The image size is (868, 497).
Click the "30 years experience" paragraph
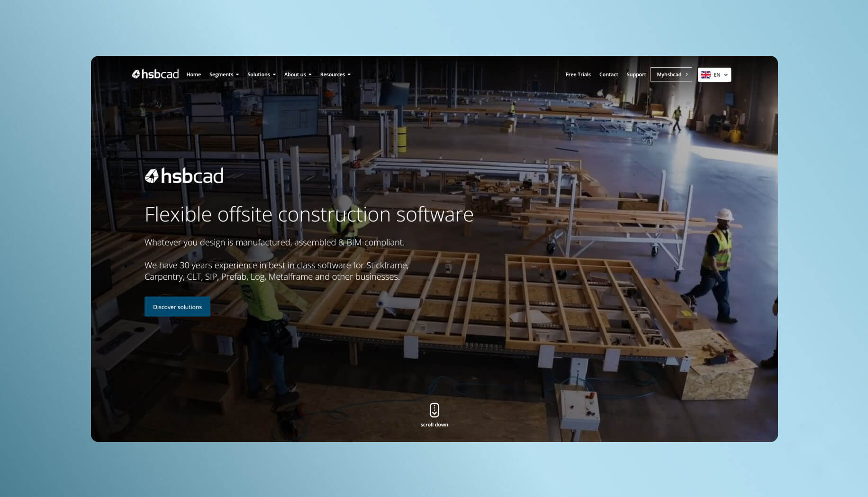(276, 271)
